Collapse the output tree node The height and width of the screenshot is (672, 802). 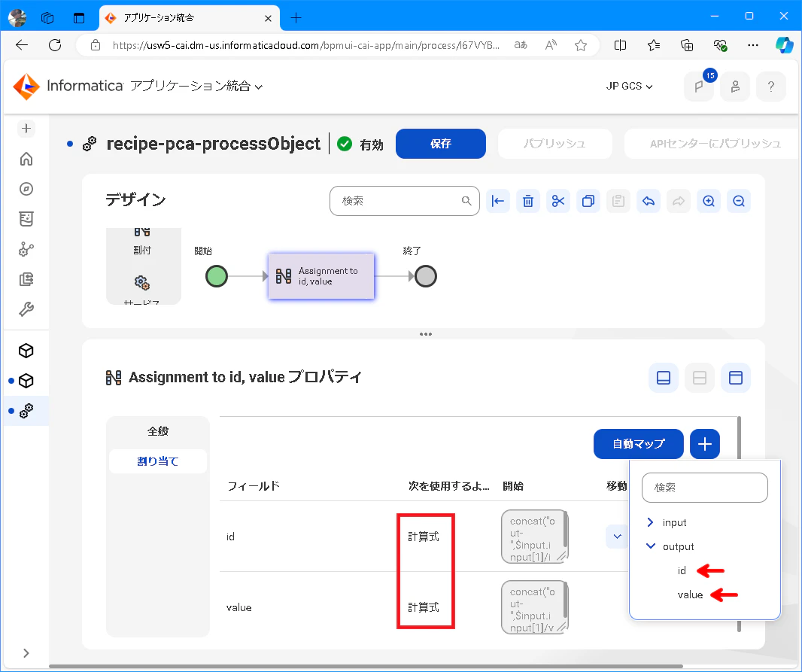pyautogui.click(x=650, y=546)
